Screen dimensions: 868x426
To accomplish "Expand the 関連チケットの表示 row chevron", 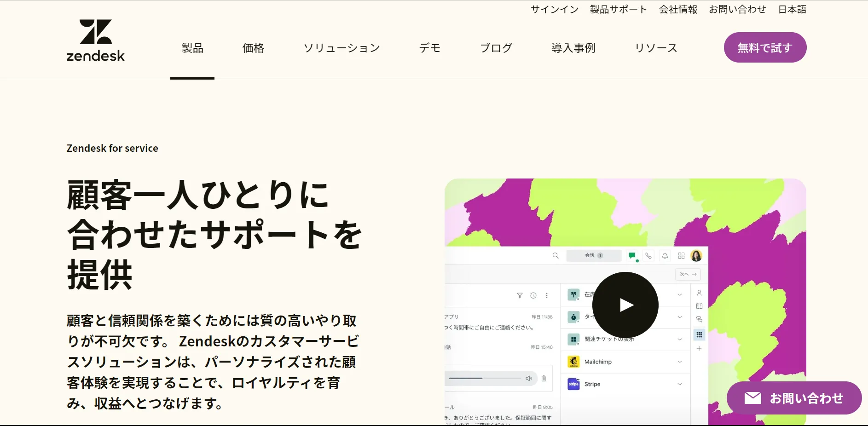I will click(x=680, y=339).
